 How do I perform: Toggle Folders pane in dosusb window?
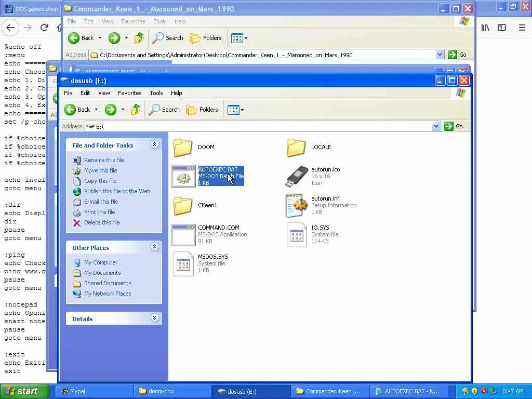[202, 110]
